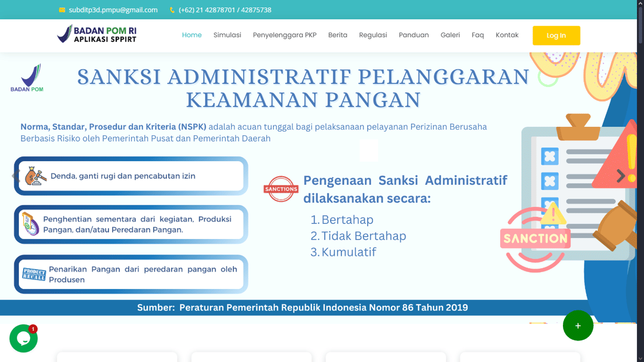Open the Simulasi menu item
Viewport: 644px width, 362px height.
click(x=227, y=35)
